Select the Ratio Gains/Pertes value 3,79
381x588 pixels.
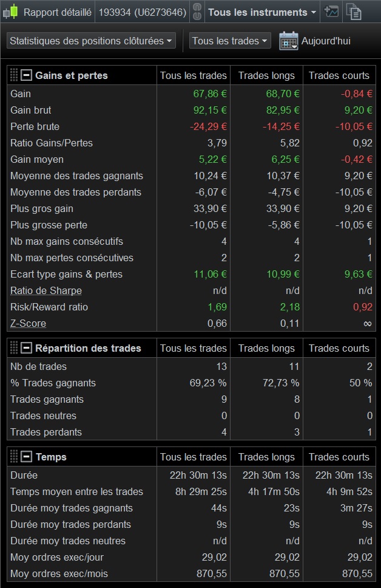coord(217,143)
